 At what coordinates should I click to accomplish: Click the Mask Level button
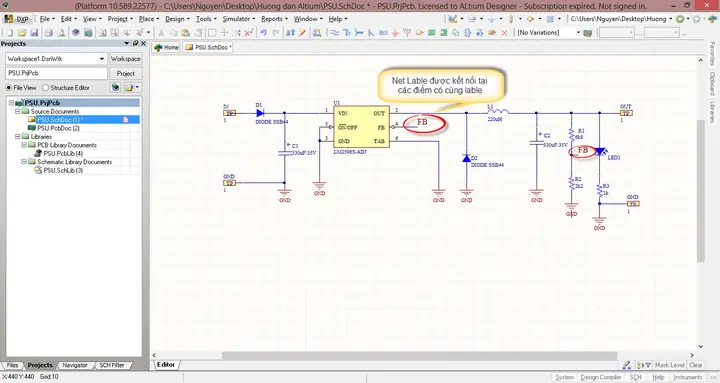click(x=669, y=365)
